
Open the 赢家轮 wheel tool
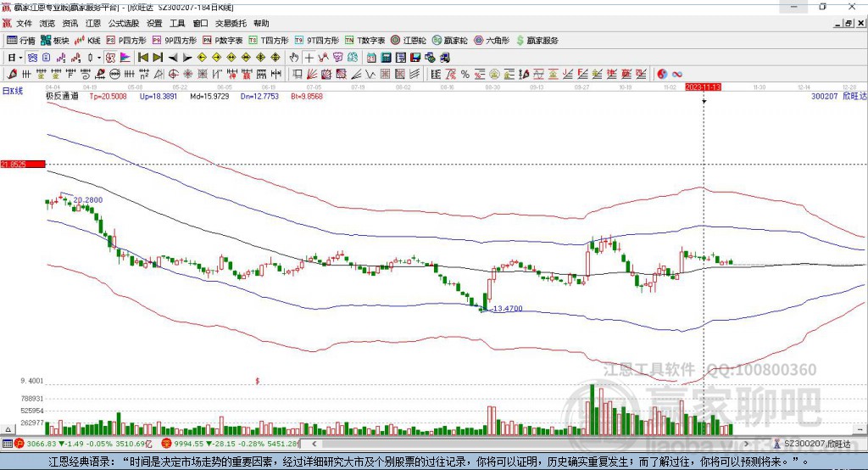(x=449, y=41)
